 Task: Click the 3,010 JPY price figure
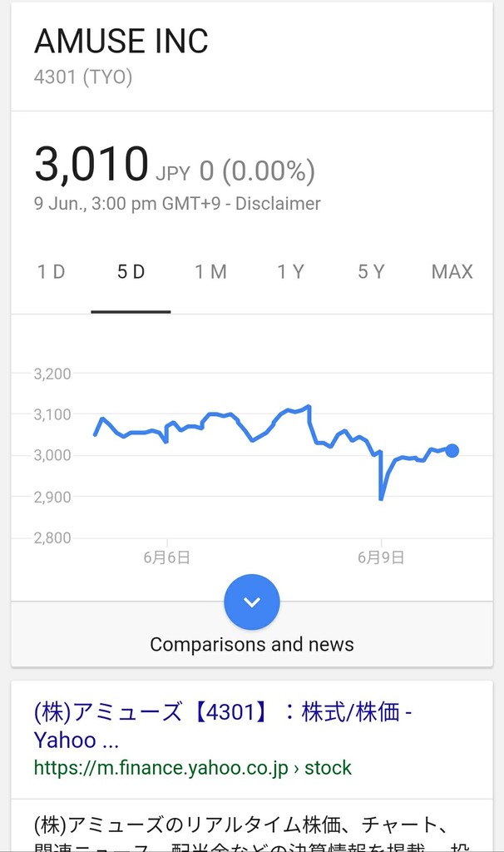(112, 164)
